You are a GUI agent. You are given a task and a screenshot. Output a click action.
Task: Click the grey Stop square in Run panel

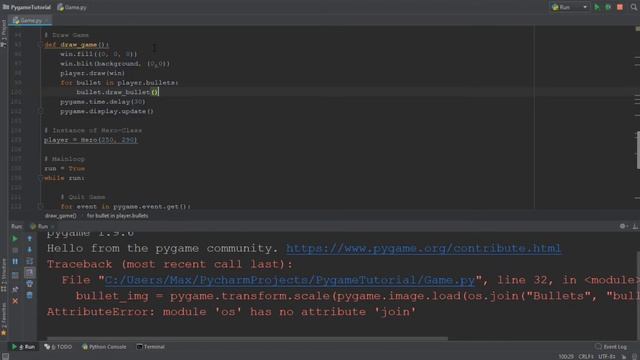15,250
